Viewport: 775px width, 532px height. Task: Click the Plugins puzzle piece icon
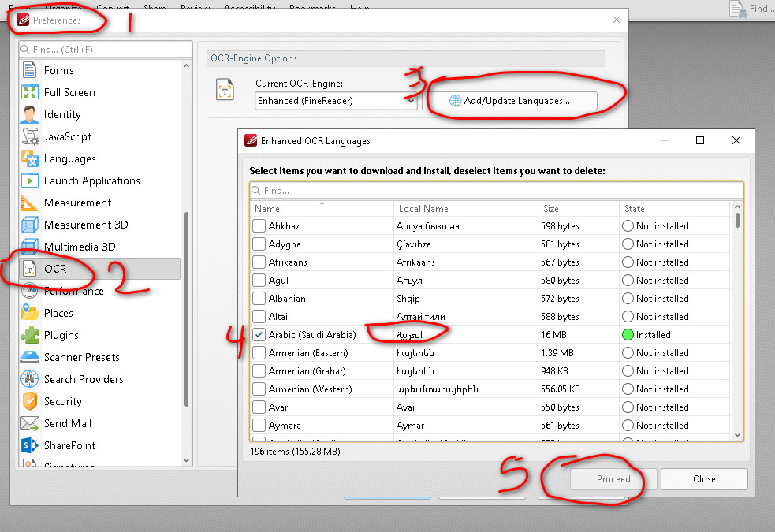pos(30,335)
